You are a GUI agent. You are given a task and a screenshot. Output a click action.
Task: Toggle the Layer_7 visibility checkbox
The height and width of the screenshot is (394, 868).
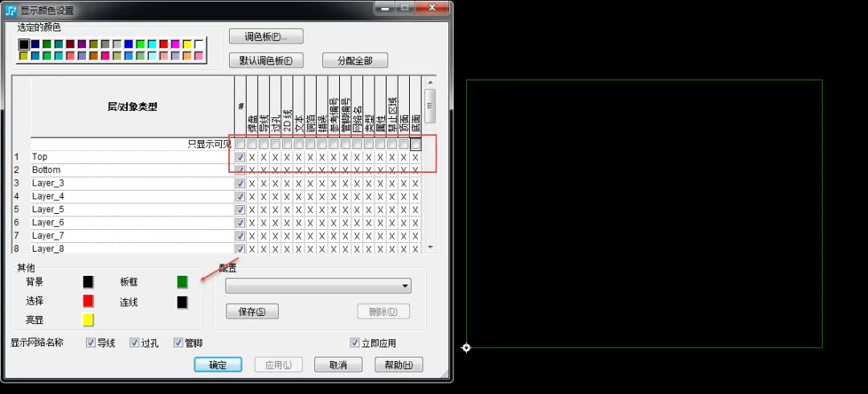[x=240, y=236]
